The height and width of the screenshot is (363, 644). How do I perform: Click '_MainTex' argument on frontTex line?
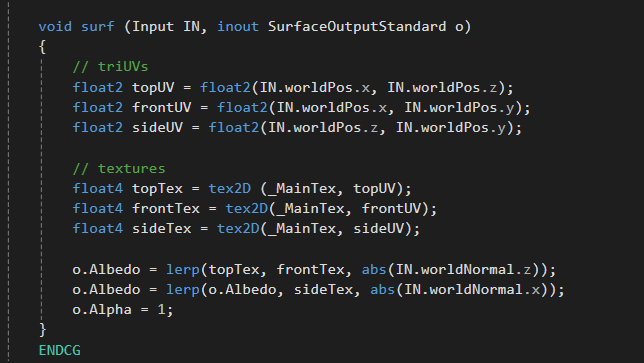pos(310,209)
